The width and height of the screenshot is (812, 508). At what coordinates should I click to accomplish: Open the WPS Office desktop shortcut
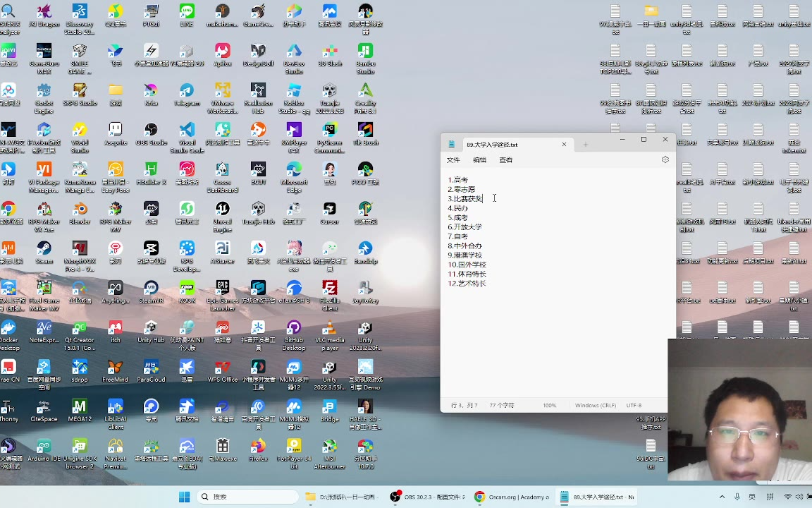tap(223, 370)
